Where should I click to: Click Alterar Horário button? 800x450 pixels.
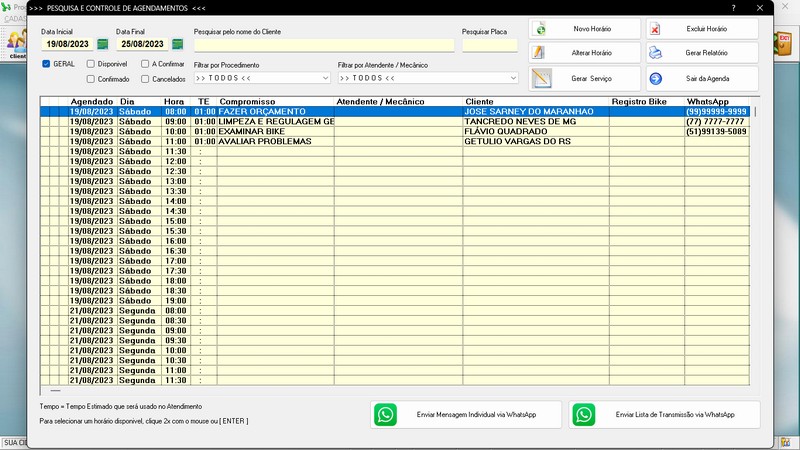585,53
